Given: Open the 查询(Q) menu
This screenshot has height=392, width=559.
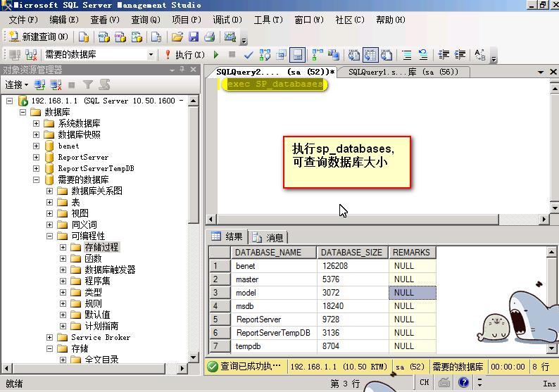Looking at the screenshot, I should coord(146,20).
